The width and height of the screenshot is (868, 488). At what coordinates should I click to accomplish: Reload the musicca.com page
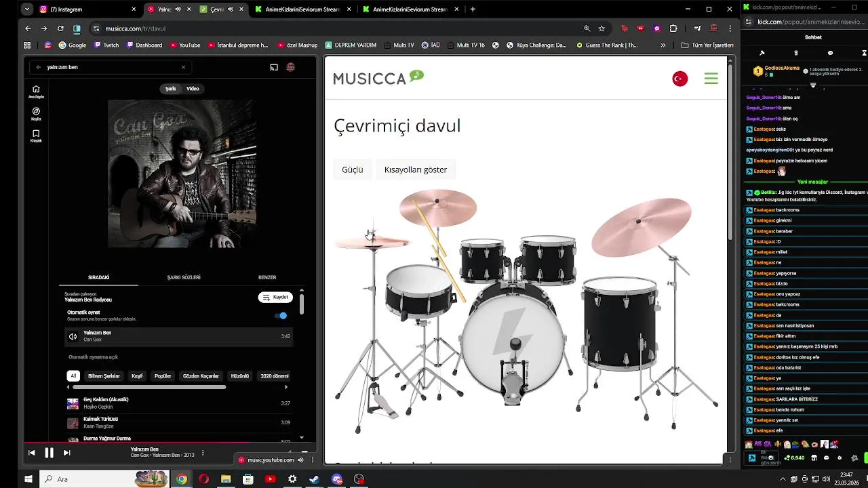60,28
